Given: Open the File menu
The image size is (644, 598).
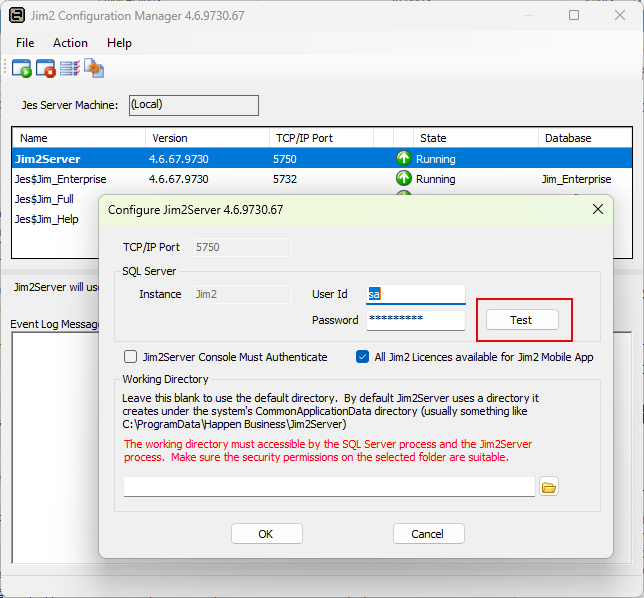Looking at the screenshot, I should pos(25,43).
